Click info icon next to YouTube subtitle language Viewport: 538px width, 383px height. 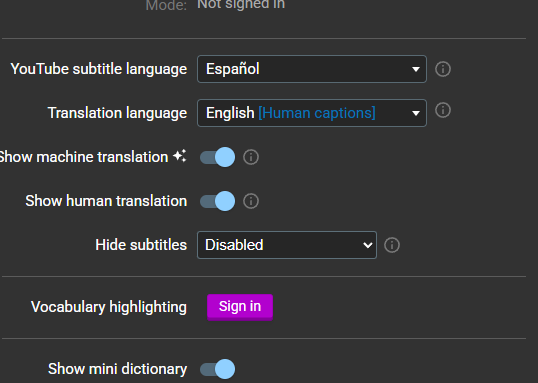[x=443, y=69]
